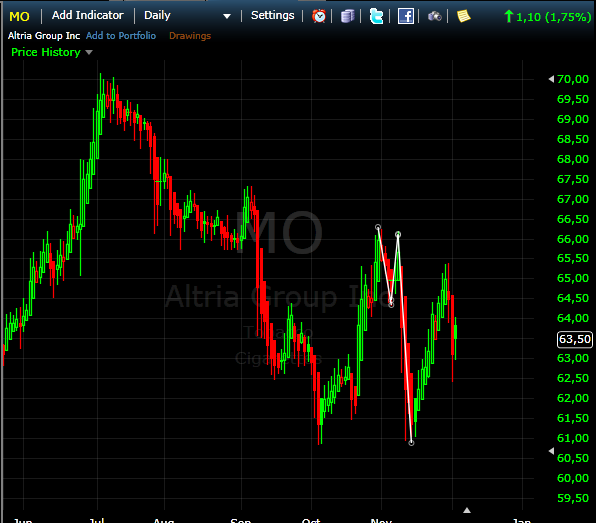This screenshot has width=596, height=523.
Task: Share chart via Facebook icon
Action: click(x=406, y=16)
